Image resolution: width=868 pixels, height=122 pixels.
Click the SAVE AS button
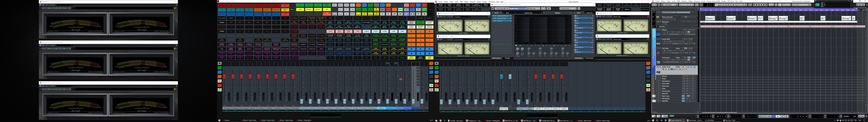pyautogui.click(x=627, y=9)
